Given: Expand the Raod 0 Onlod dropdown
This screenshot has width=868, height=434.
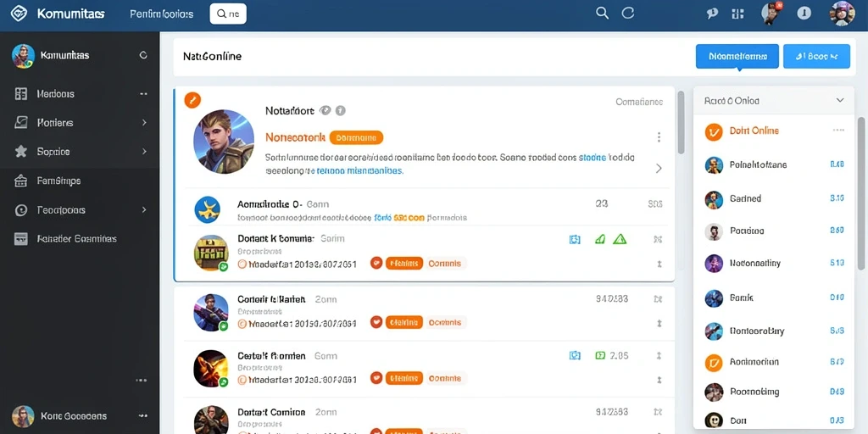Looking at the screenshot, I should click(840, 101).
